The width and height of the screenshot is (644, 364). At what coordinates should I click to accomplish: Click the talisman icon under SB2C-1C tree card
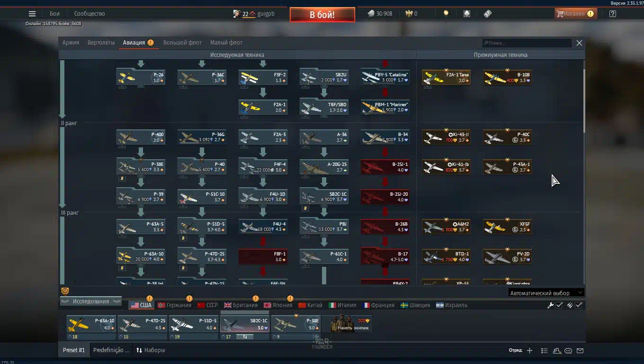tap(305, 208)
